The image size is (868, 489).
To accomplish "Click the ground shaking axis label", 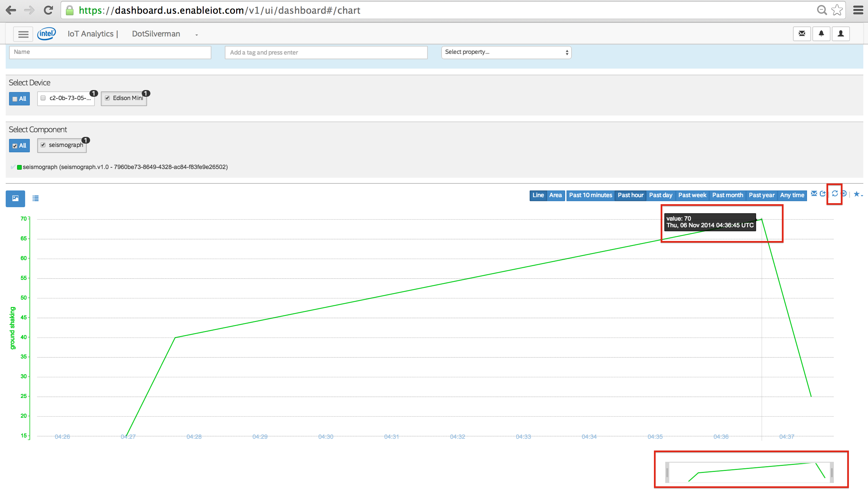I will coord(12,328).
